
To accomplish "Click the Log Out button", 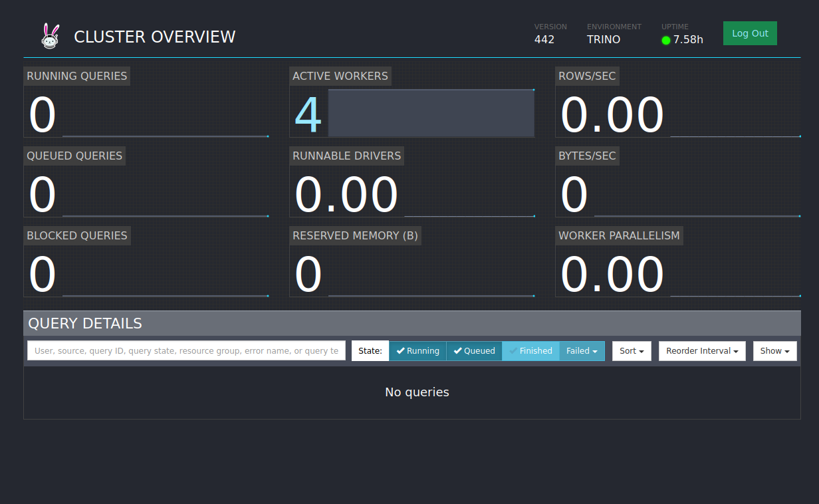I will [x=750, y=33].
